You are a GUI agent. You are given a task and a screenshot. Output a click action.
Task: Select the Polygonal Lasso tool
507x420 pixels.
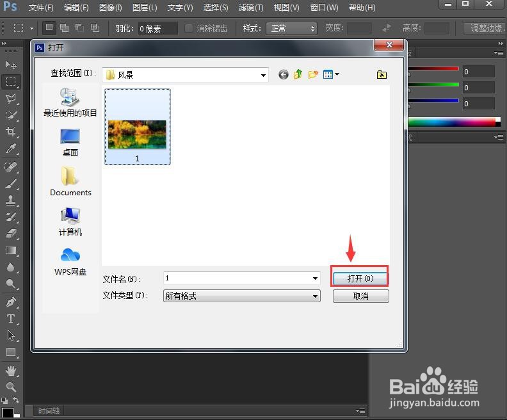(x=11, y=99)
